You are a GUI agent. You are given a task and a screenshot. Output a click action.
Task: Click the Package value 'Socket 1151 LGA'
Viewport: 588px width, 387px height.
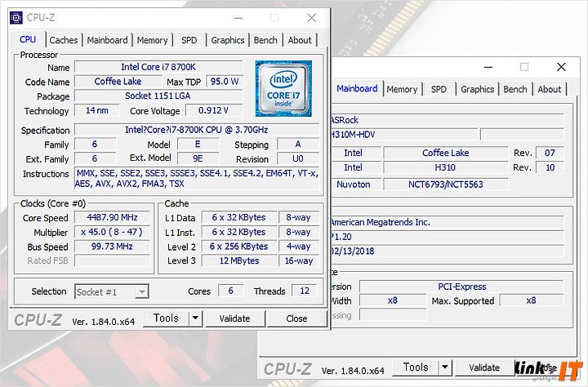[158, 96]
